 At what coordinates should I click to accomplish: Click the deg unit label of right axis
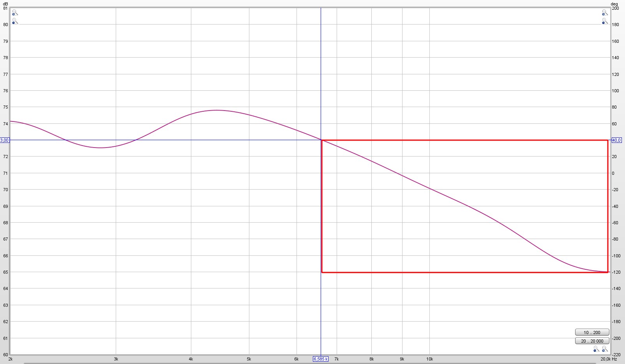pyautogui.click(x=614, y=4)
